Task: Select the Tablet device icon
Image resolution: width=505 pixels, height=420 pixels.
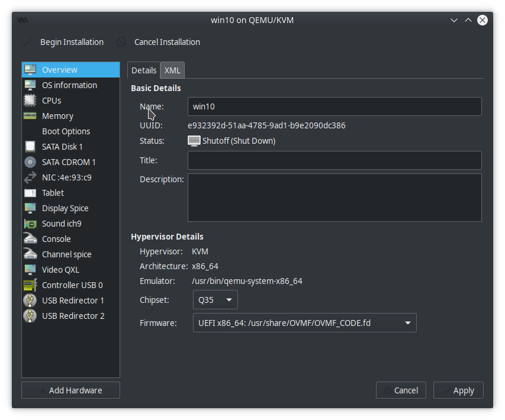Action: tap(30, 193)
